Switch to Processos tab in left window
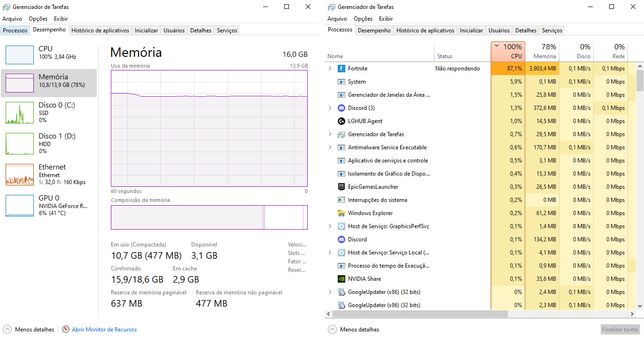The width and height of the screenshot is (644, 339). coord(15,31)
